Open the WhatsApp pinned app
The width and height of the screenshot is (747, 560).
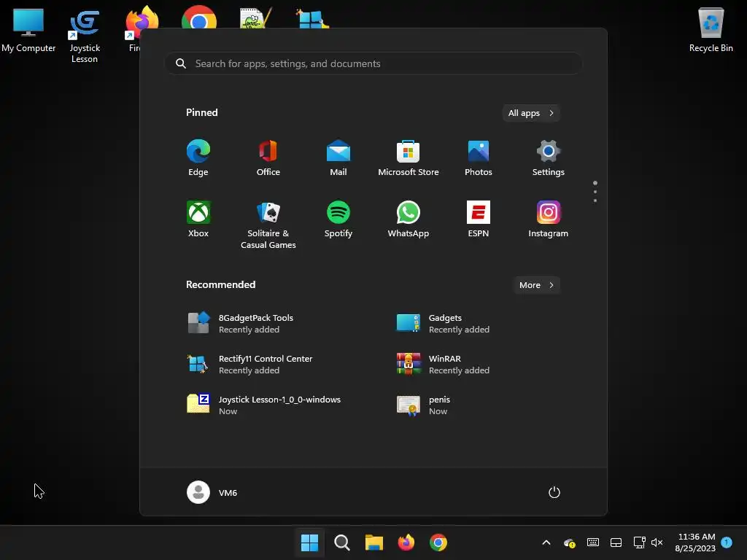pos(409,219)
